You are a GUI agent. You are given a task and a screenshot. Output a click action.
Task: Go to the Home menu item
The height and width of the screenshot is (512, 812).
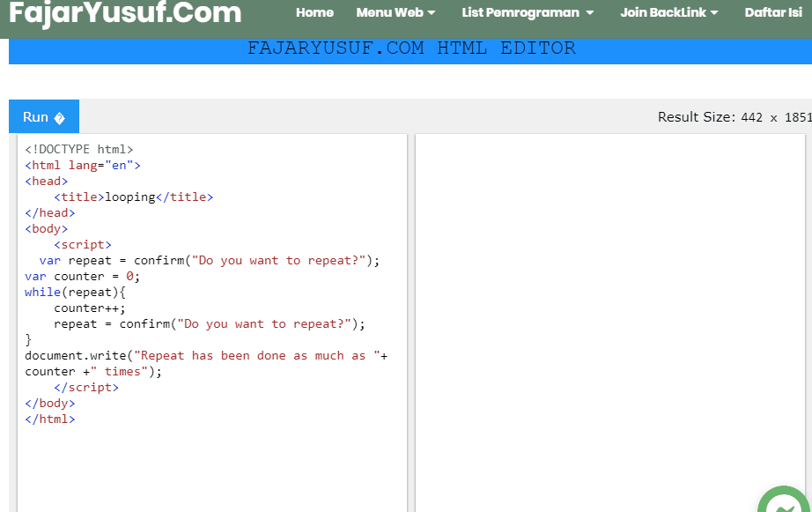click(x=314, y=12)
